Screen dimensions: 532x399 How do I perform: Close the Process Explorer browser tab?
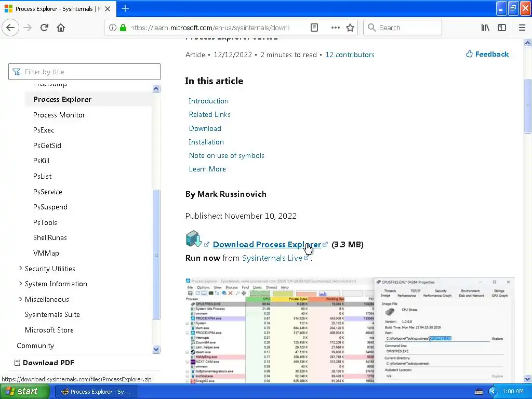pyautogui.click(x=108, y=9)
